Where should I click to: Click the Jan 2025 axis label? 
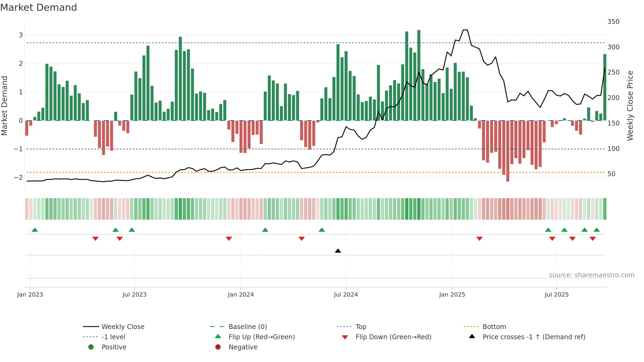coord(452,294)
